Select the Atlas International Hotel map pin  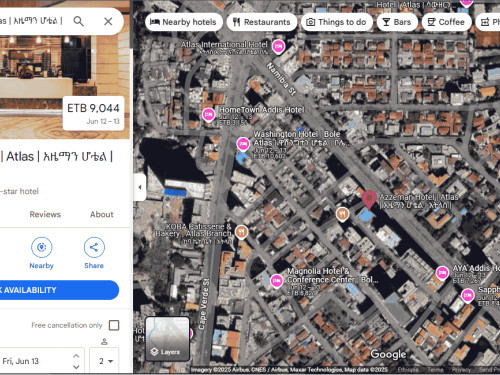point(278,47)
